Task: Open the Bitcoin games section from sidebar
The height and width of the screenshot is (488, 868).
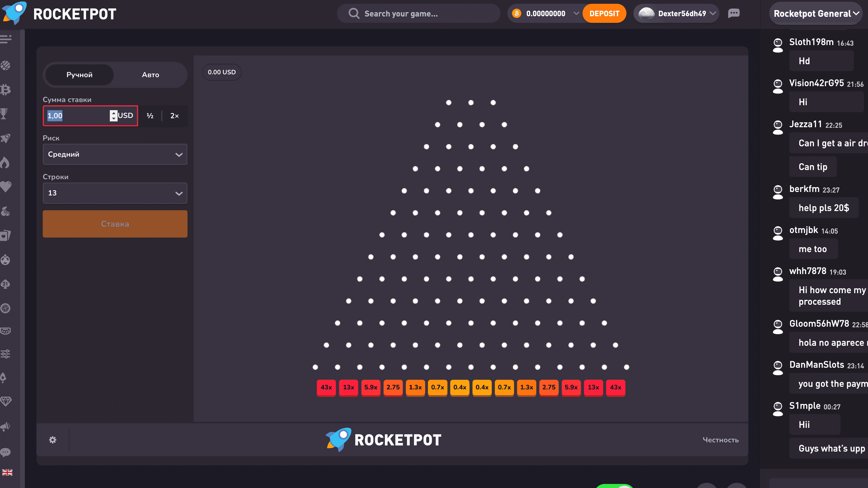Action: coord(6,90)
